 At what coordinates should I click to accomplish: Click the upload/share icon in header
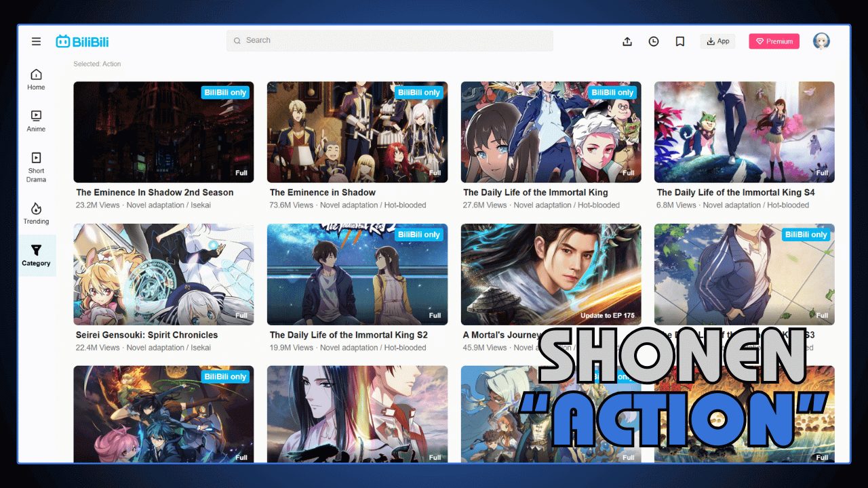click(627, 41)
